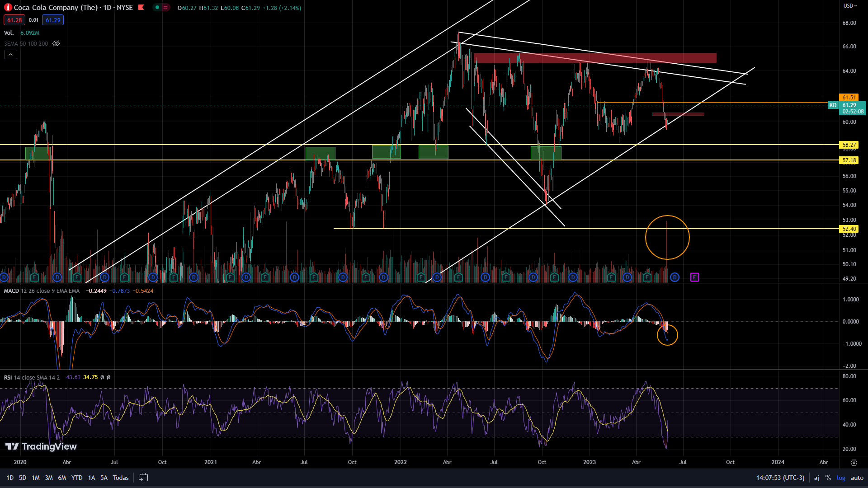This screenshot has width=868, height=488.
Task: Select the 1A time range
Action: (x=91, y=478)
